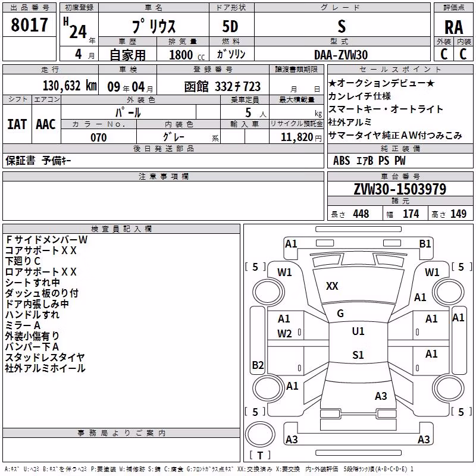The width and height of the screenshot is (476, 476).
Task: Select the 検査員記入欄 header
Action: (x=121, y=229)
